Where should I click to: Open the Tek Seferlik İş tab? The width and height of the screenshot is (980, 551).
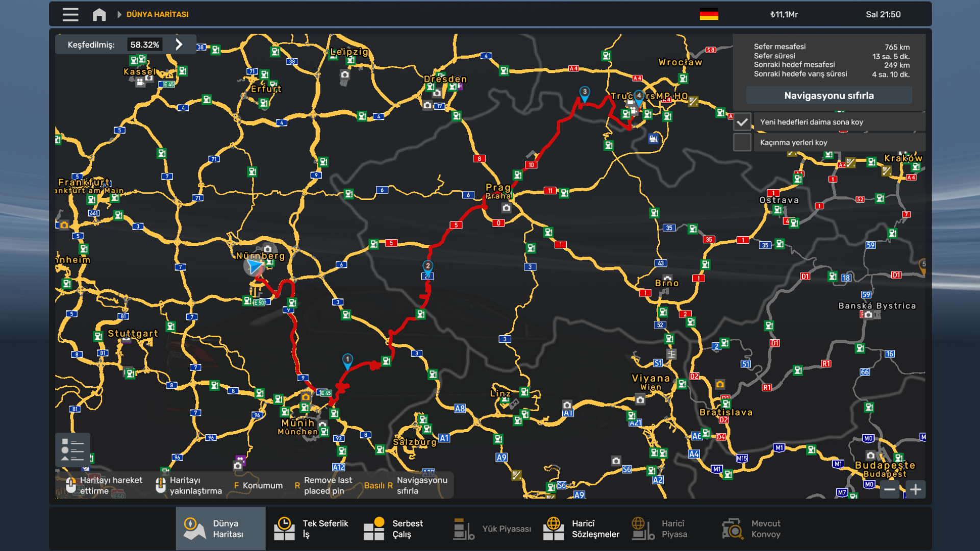coord(311,529)
